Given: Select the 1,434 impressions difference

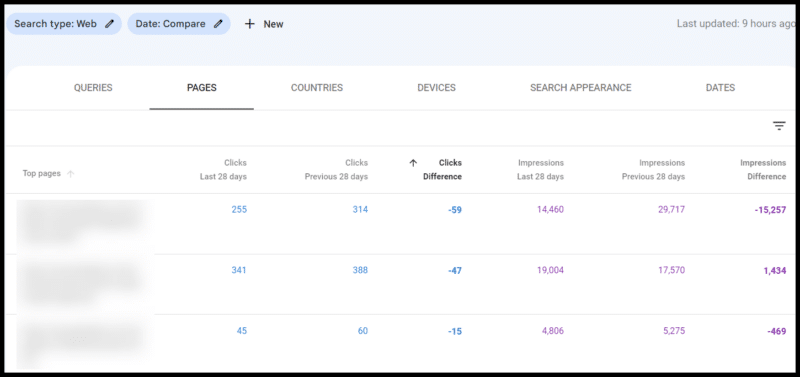Looking at the screenshot, I should tap(775, 271).
